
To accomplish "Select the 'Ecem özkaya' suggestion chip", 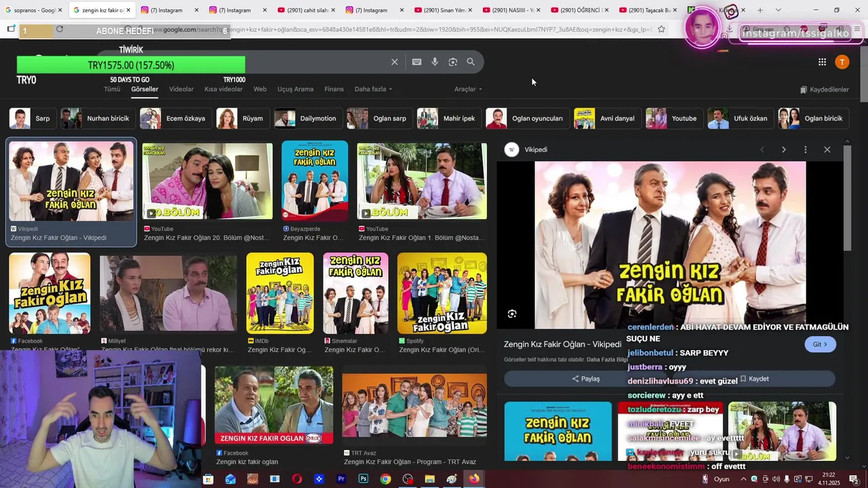I will click(x=174, y=119).
